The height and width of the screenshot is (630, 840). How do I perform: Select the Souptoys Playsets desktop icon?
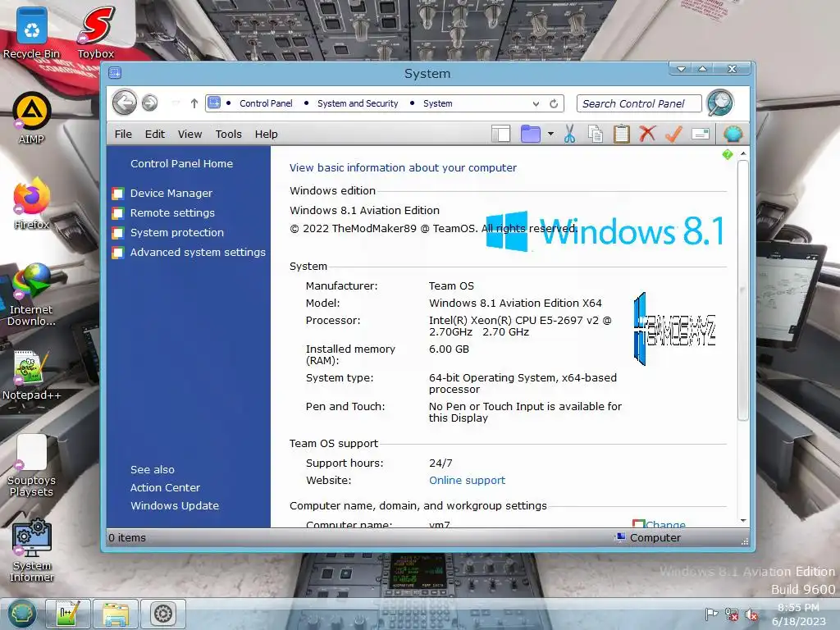[31, 466]
